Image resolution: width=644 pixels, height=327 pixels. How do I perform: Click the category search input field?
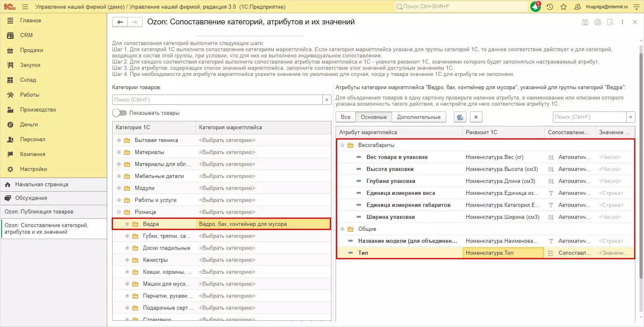(x=218, y=100)
